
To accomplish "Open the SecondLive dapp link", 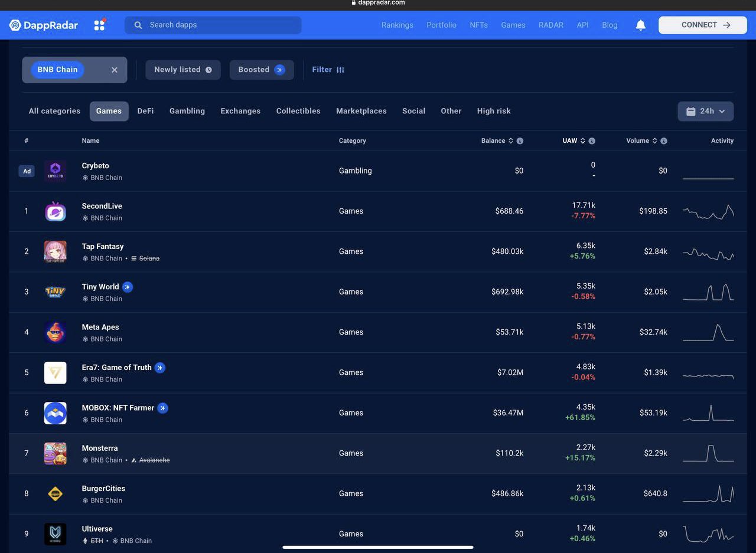I will pyautogui.click(x=102, y=206).
